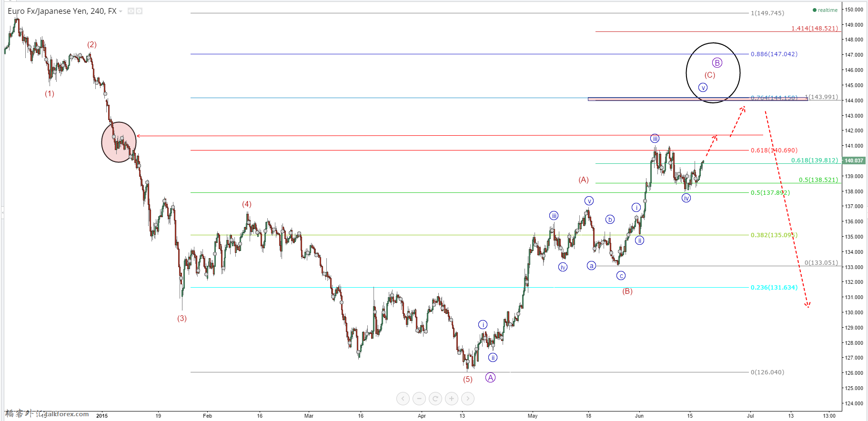The image size is (868, 421).
Task: Click the Feb date on time axis
Action: 207,416
